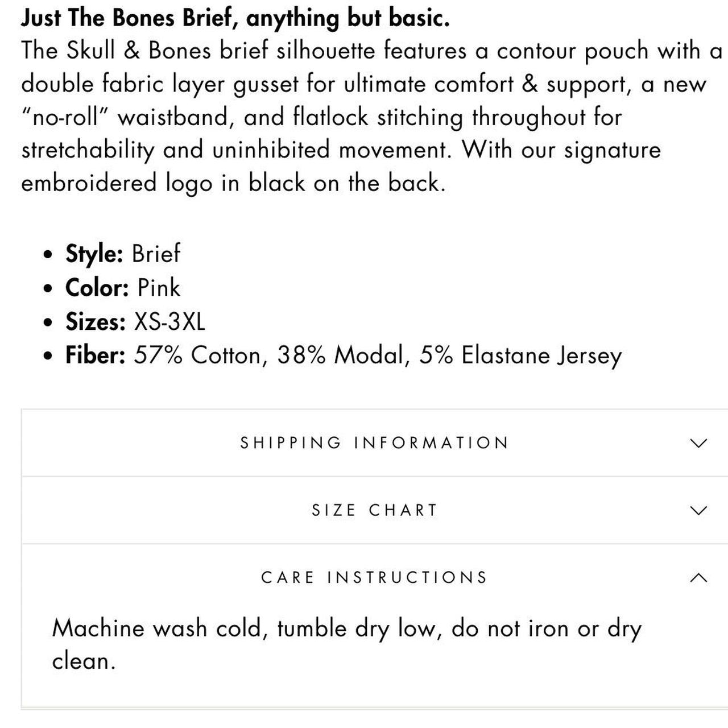Expand the Size Chart chevron
This screenshot has width=728, height=728.
(698, 510)
